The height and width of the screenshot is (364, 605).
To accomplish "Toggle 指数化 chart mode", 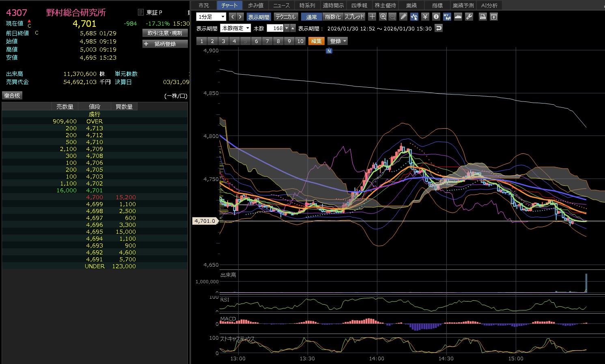I will click(x=333, y=17).
